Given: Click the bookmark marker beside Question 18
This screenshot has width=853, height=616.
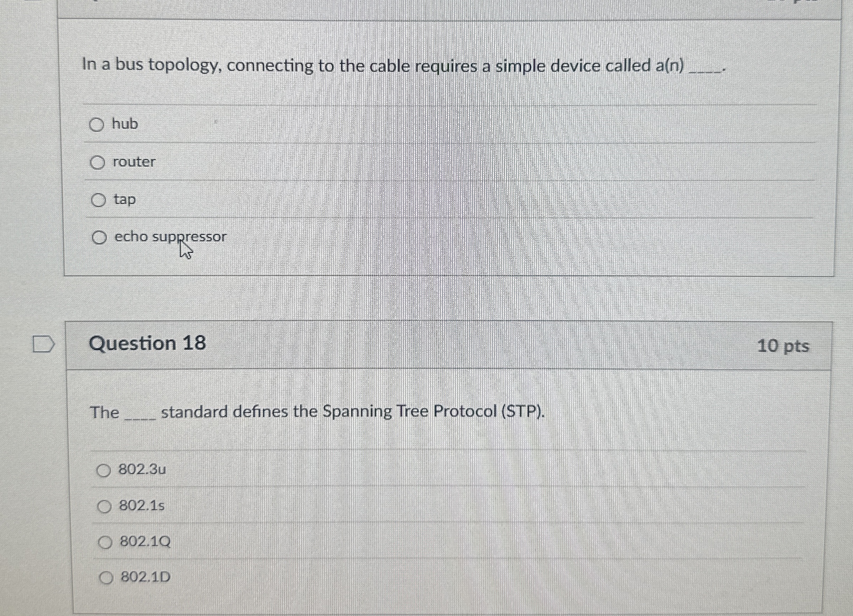Looking at the screenshot, I should click(x=44, y=344).
